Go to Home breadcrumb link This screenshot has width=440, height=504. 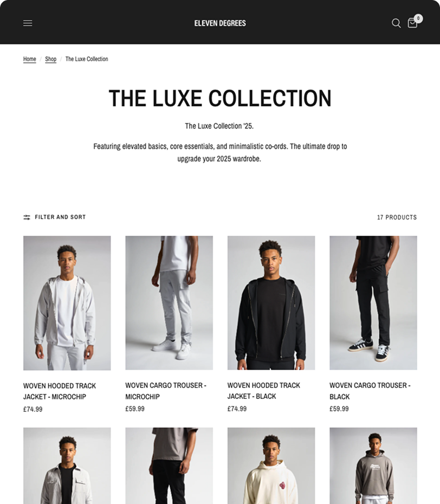(x=30, y=59)
